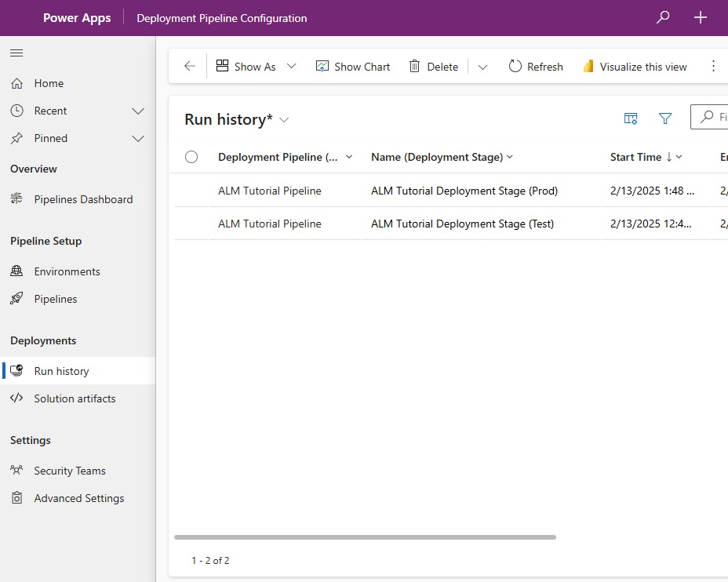Refresh the run history list

pos(536,67)
